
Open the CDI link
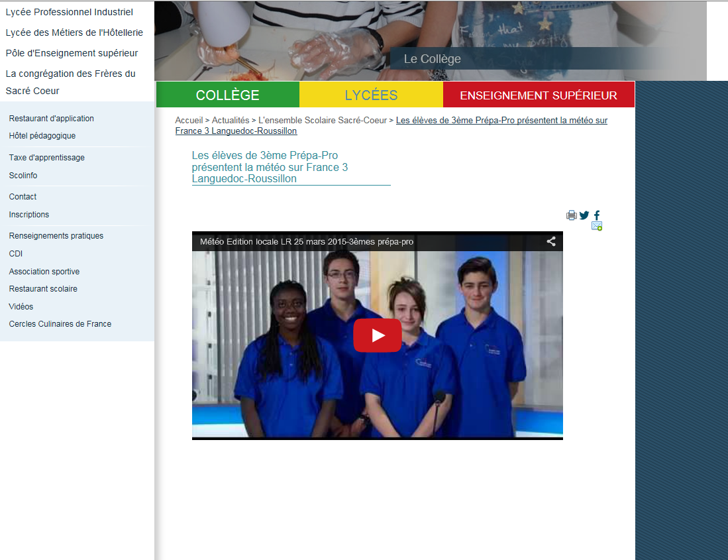15,254
